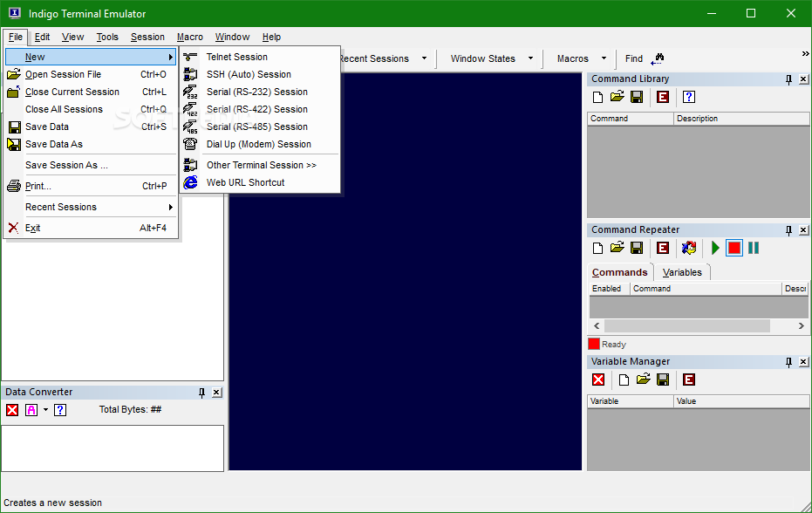
Task: Switch to the Variables tab in Command Repeater
Action: (682, 272)
